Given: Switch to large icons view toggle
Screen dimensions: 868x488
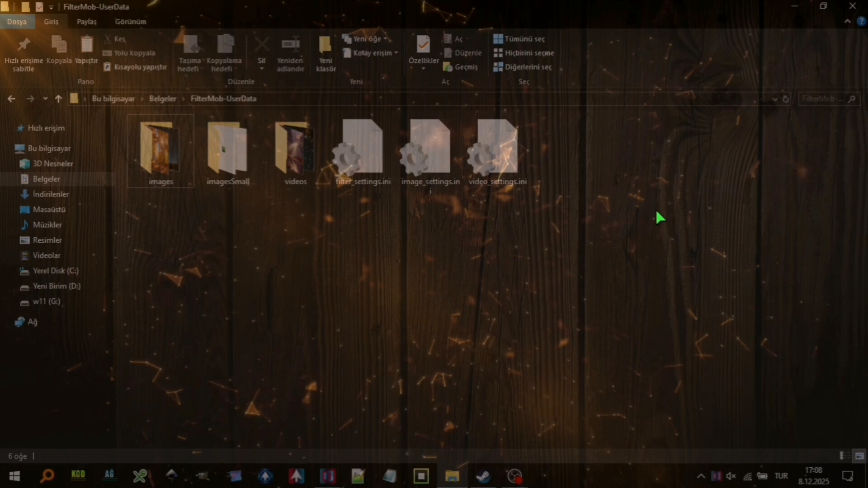Looking at the screenshot, I should coord(859,456).
